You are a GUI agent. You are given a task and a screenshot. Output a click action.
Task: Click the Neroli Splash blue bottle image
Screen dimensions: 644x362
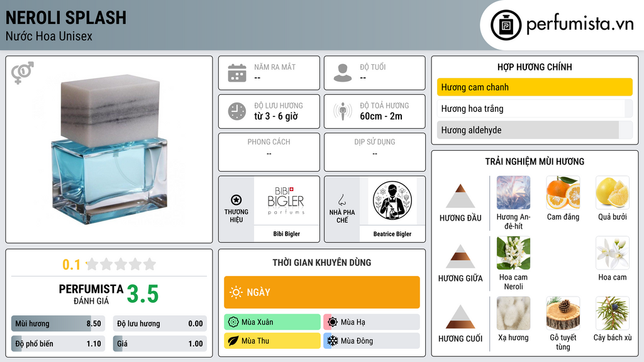coord(109,150)
